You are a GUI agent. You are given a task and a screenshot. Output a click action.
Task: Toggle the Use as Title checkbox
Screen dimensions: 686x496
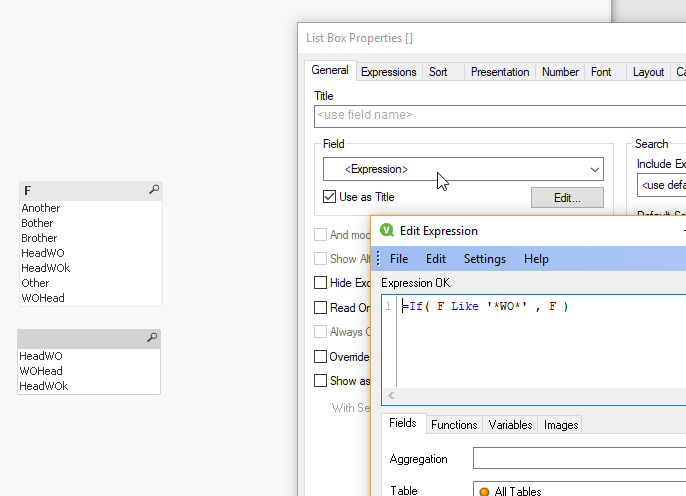[x=329, y=196]
